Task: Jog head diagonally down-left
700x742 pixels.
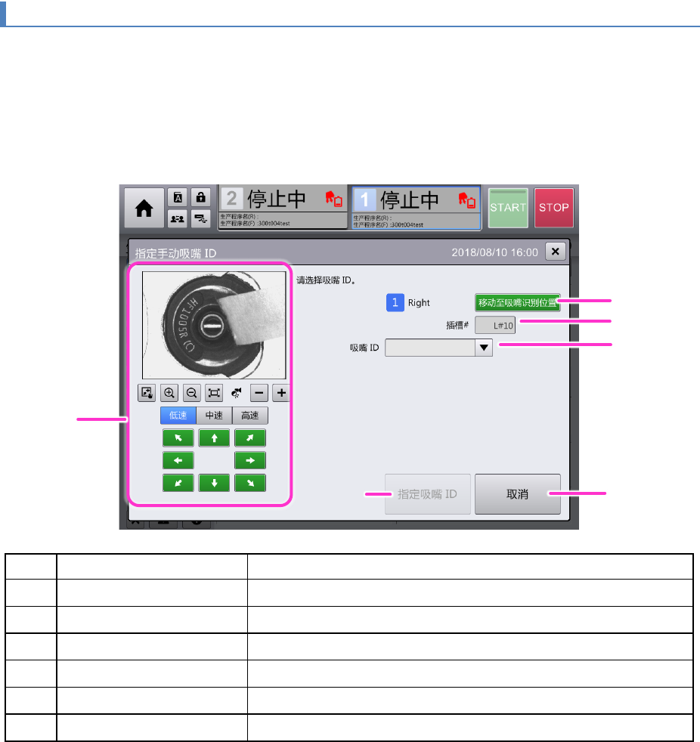Action: (x=178, y=483)
